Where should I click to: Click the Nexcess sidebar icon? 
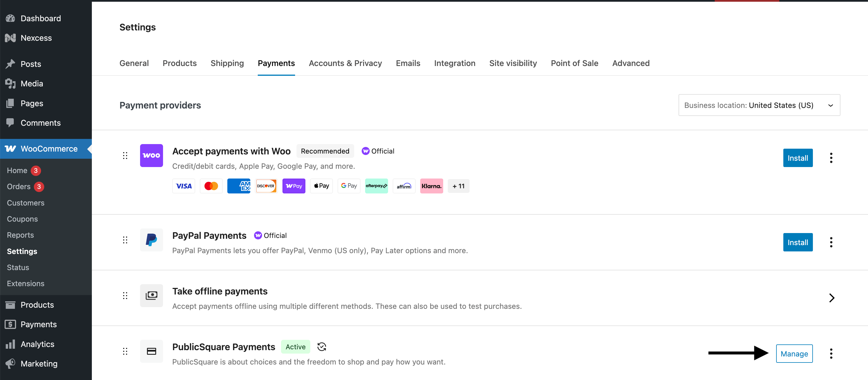[10, 38]
